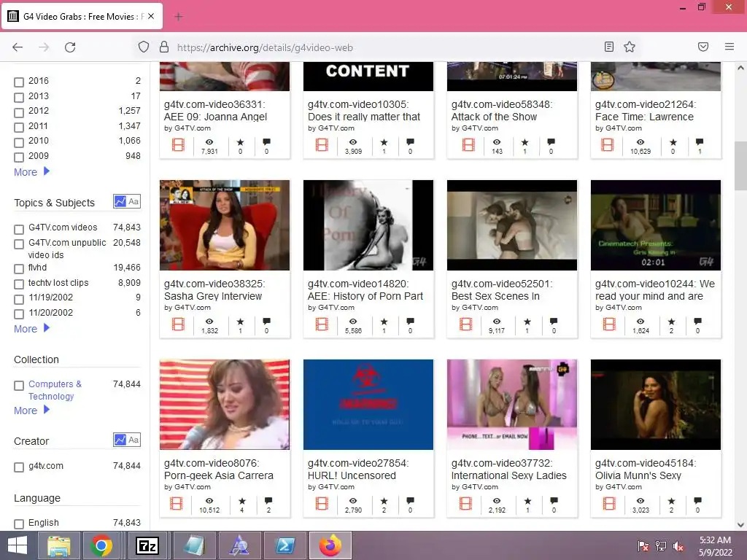The width and height of the screenshot is (747, 560).
Task: Select the G4 Video Grabs browser tab
Action: (82, 16)
